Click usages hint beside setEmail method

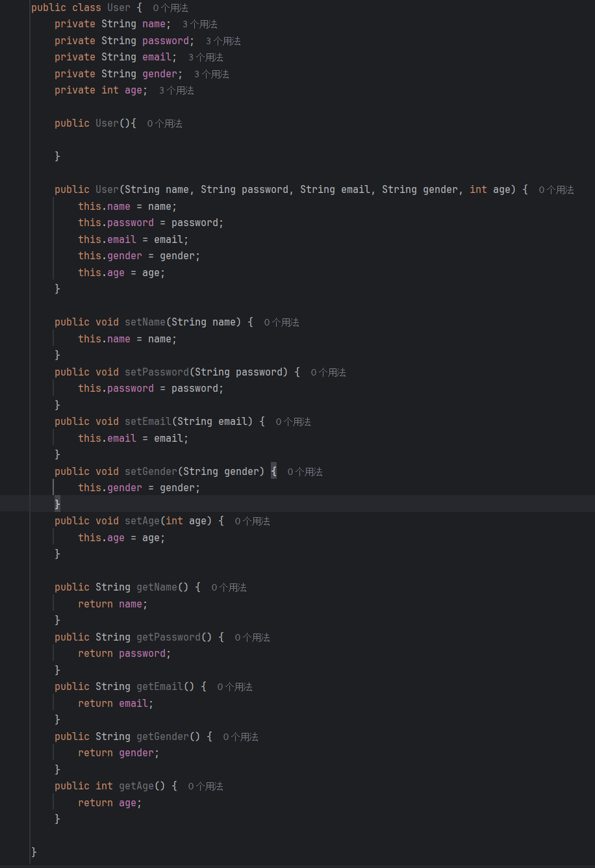[x=294, y=422]
